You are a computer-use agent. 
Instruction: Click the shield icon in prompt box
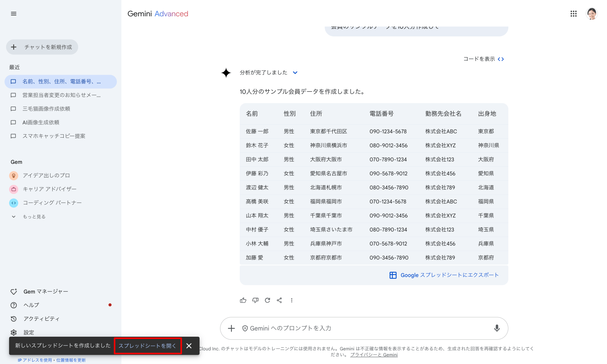point(245,328)
